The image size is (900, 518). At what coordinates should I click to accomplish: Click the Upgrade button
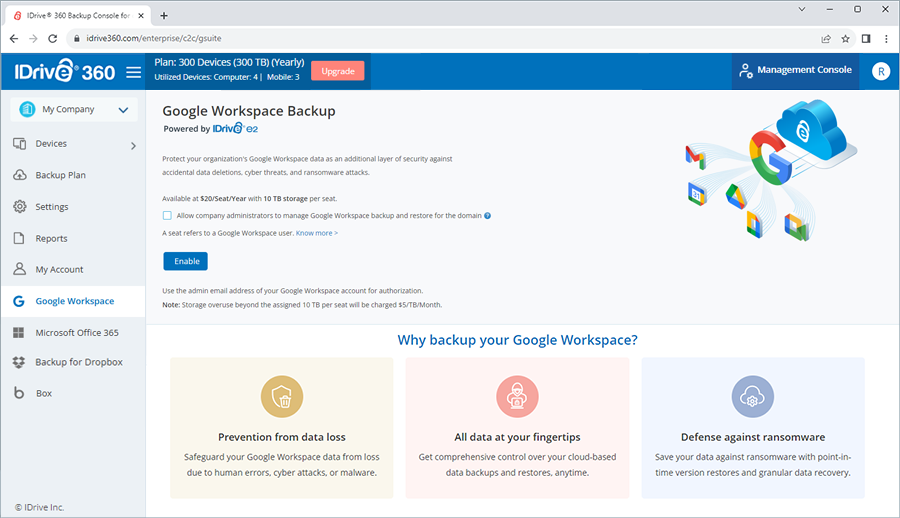pos(338,71)
